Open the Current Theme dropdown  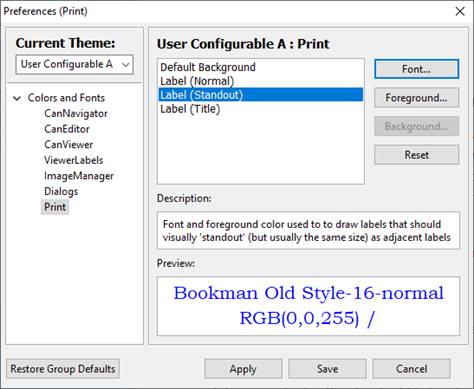point(74,64)
